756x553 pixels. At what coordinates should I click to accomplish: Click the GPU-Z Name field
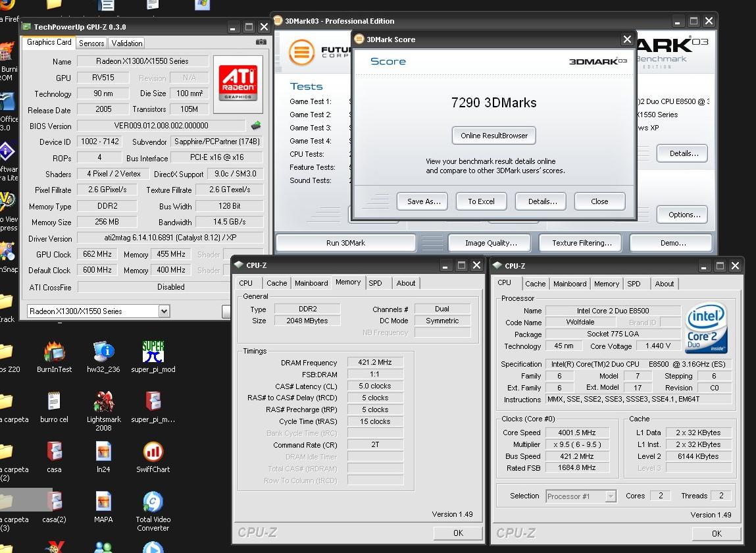click(142, 61)
